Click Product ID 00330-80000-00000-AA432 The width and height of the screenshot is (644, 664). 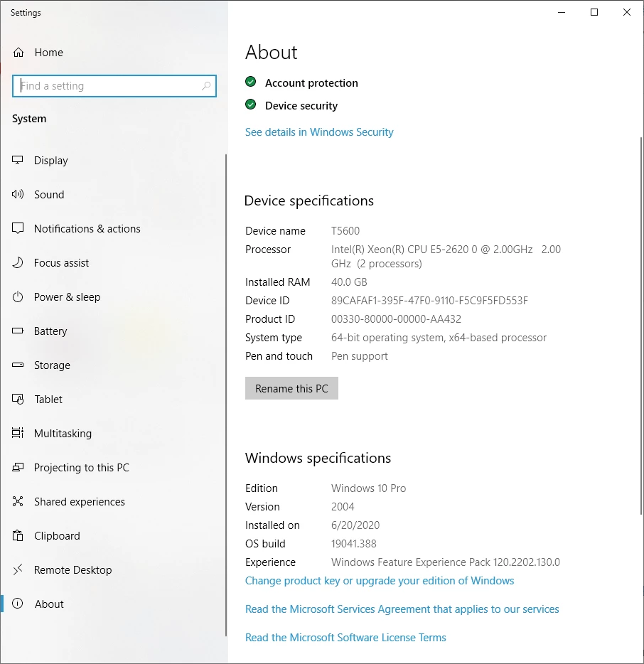point(396,319)
